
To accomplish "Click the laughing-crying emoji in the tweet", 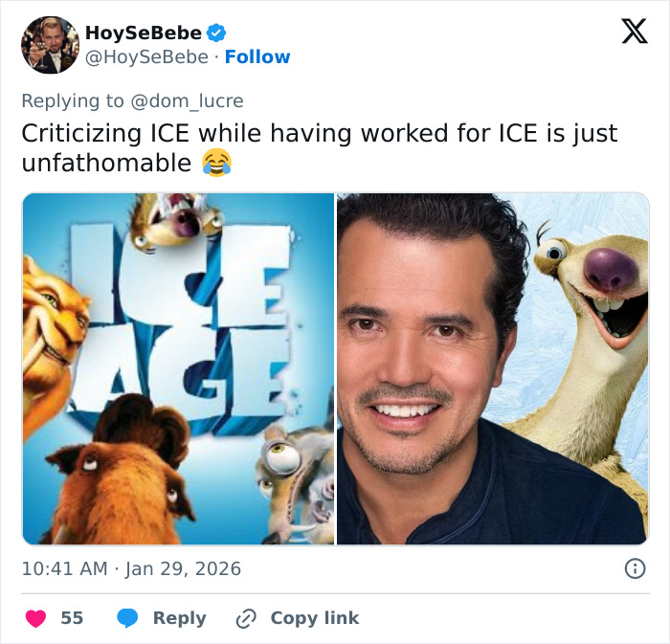I will (216, 164).
